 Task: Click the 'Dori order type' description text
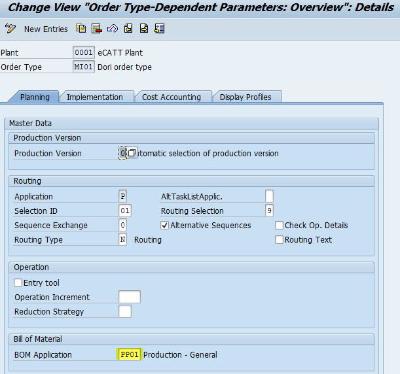[x=124, y=67]
